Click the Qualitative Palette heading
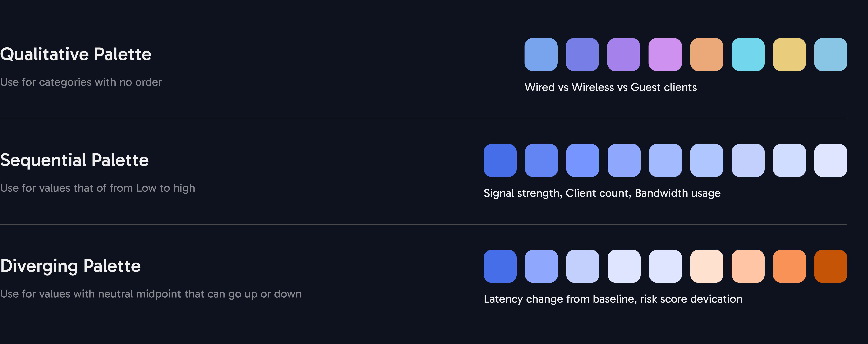868x344 pixels. point(76,54)
